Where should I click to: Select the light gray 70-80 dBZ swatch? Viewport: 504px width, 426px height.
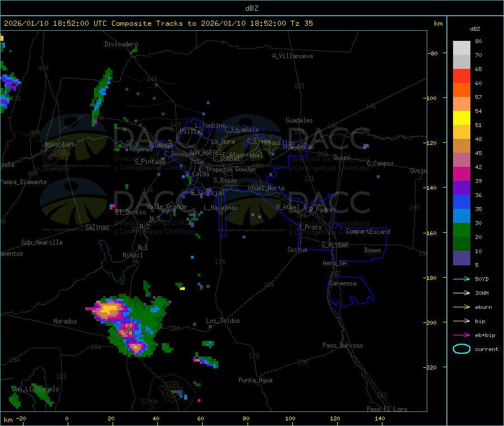coord(461,48)
